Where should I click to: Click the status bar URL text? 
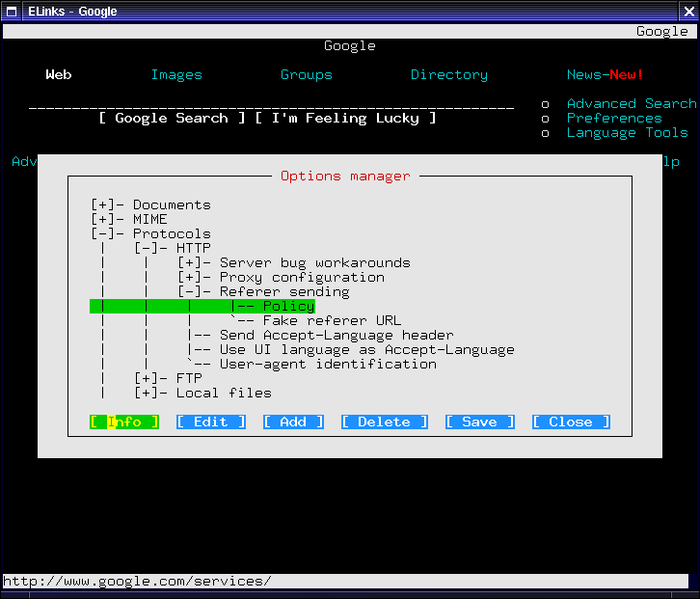[137, 581]
